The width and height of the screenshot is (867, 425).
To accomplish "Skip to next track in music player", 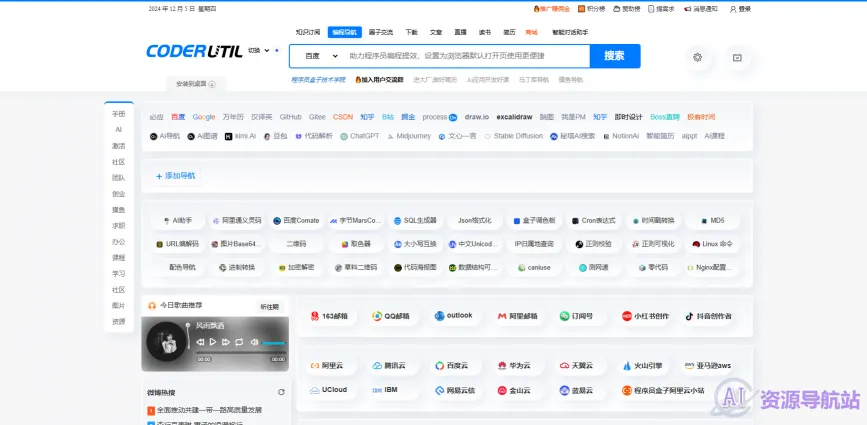I will (x=226, y=342).
